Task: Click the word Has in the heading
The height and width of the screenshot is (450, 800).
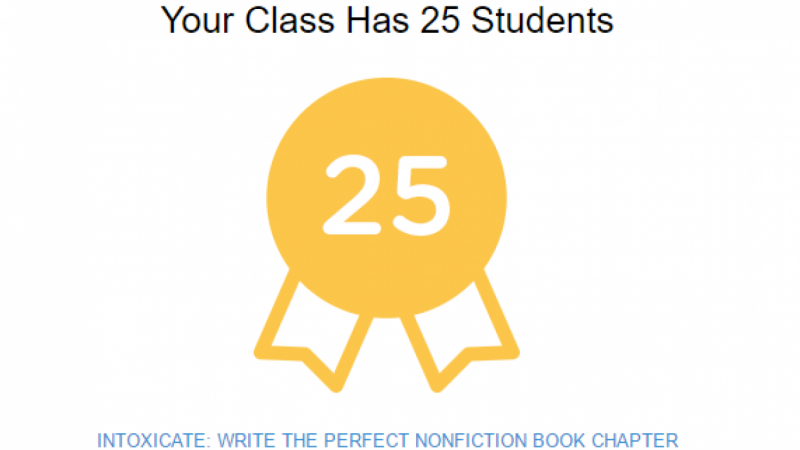Action: pos(378,20)
